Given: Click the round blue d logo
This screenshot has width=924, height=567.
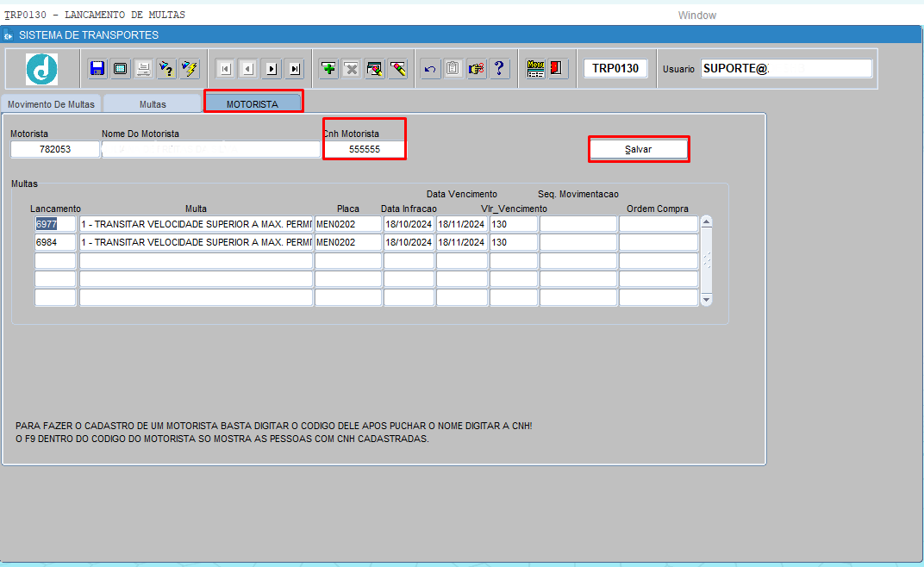Looking at the screenshot, I should (x=42, y=69).
